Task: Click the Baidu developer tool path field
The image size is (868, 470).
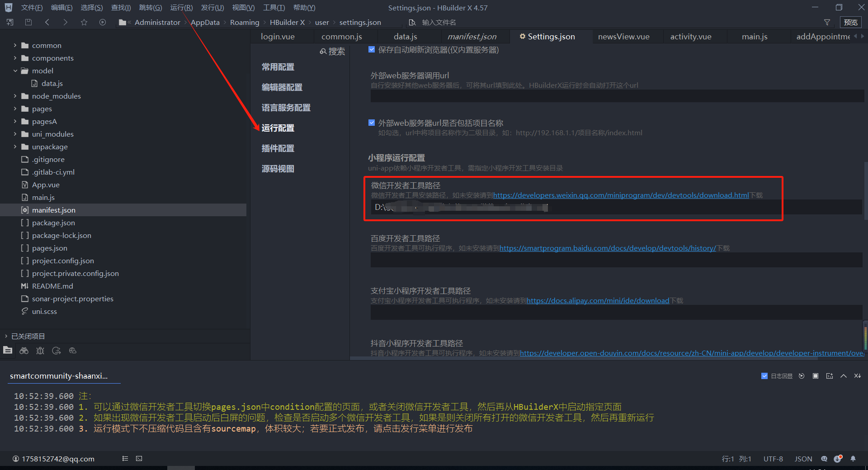Action: point(617,260)
